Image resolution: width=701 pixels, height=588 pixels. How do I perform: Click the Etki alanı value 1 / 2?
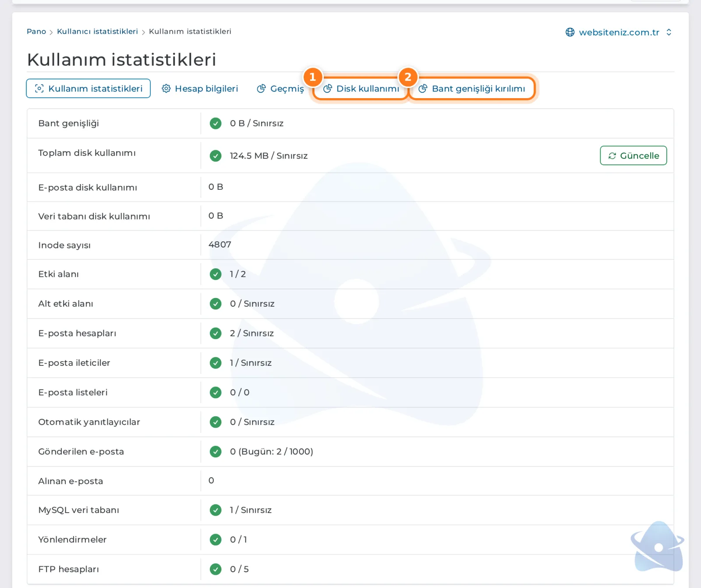click(x=238, y=274)
